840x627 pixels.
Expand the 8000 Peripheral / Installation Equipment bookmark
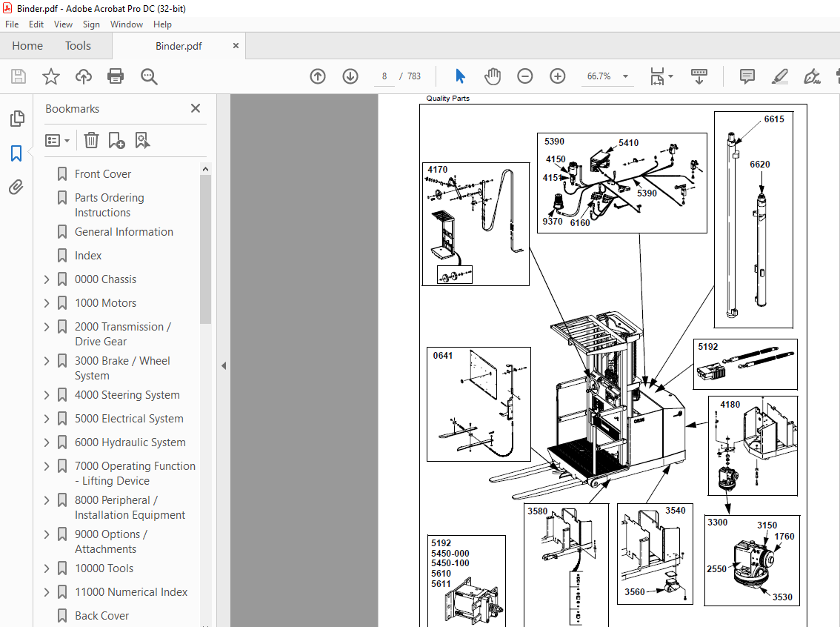pyautogui.click(x=47, y=500)
